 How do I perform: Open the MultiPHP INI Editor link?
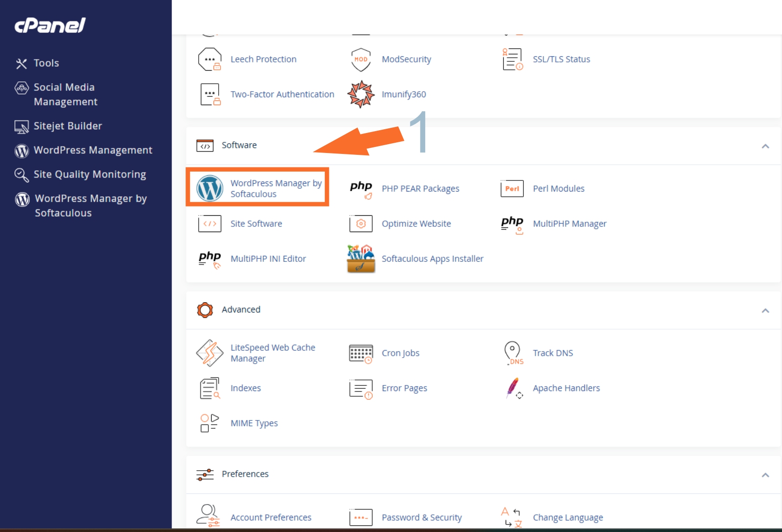268,259
